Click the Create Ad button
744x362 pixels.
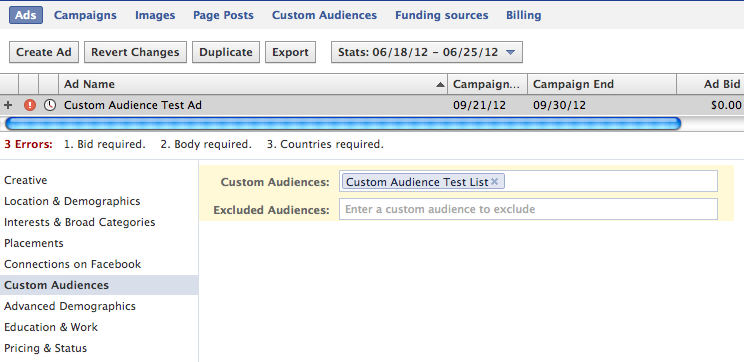click(x=44, y=52)
